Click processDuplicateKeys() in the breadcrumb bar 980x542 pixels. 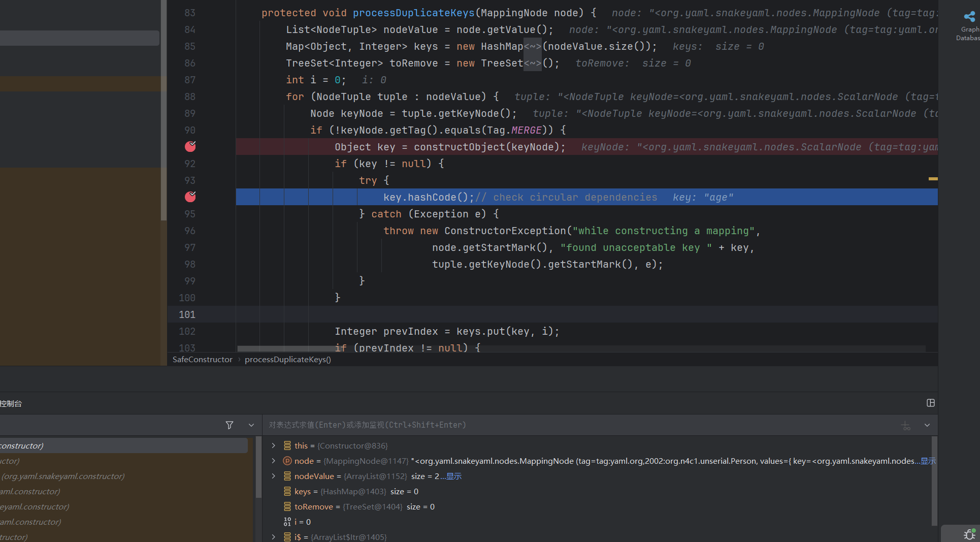(287, 360)
